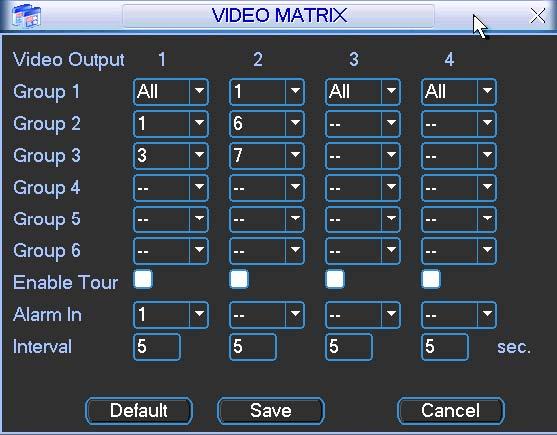Image resolution: width=557 pixels, height=435 pixels.
Task: Open Group 4 dropdown for output 3
Action: (363, 187)
